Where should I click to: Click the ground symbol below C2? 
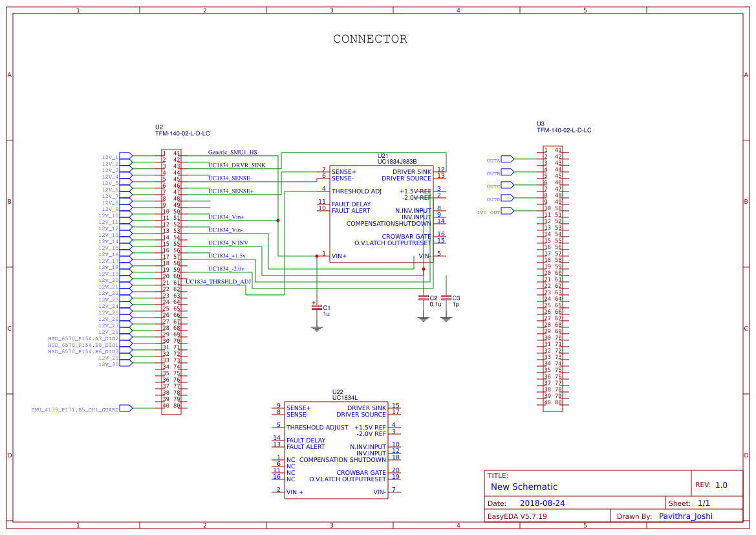[x=424, y=319]
